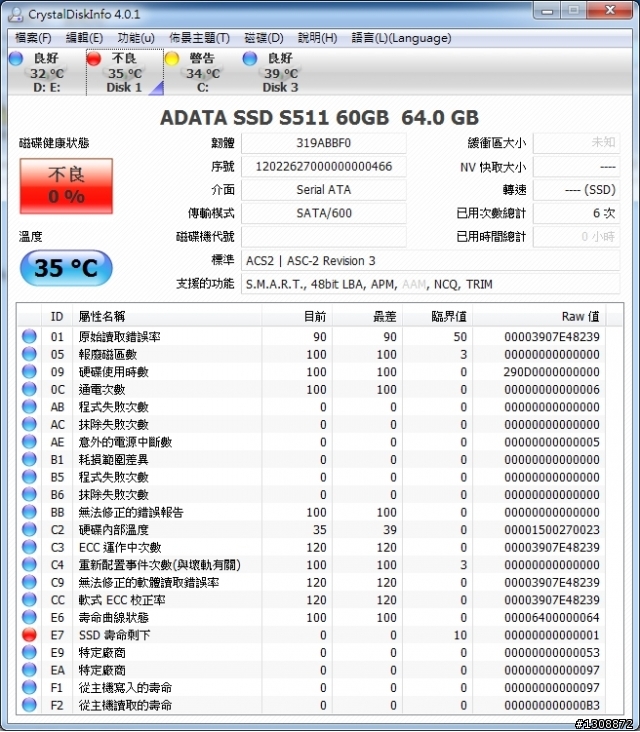Click status orb for attribute F2
Screen dimensions: 640x732
[29, 705]
